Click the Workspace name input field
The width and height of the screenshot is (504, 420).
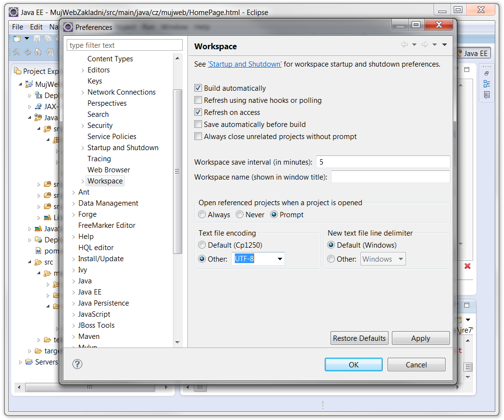pos(390,177)
